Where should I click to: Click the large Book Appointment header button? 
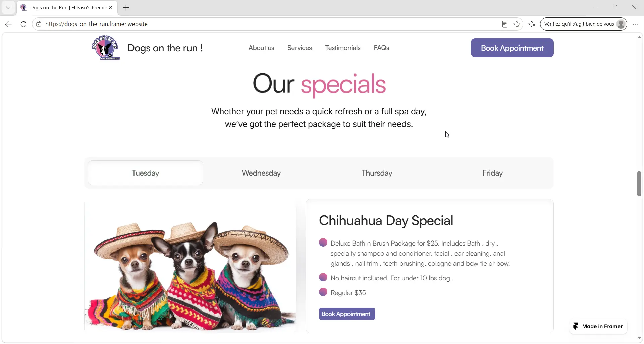pos(512,48)
